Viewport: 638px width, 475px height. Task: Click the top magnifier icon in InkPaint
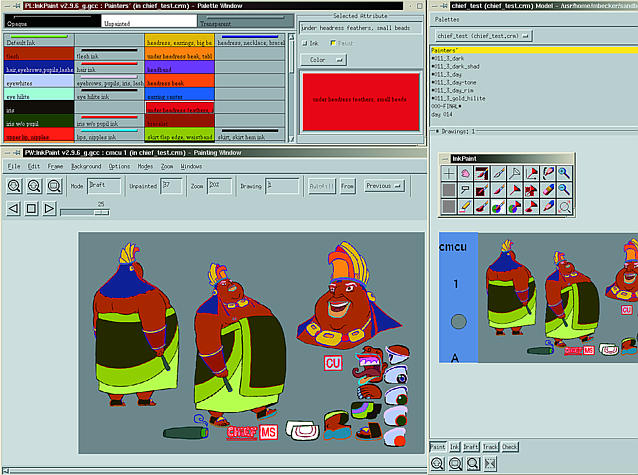coord(565,174)
